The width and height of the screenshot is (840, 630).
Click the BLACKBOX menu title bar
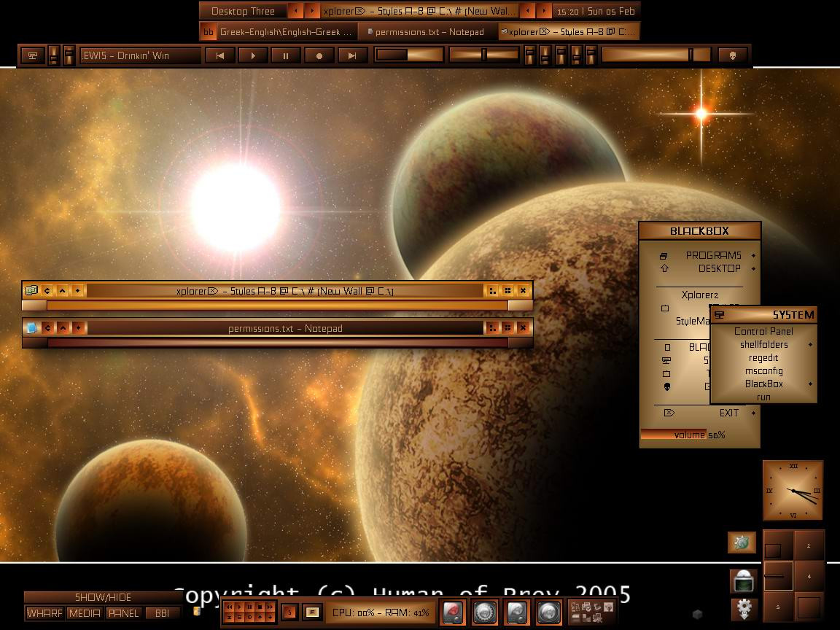[x=700, y=231]
